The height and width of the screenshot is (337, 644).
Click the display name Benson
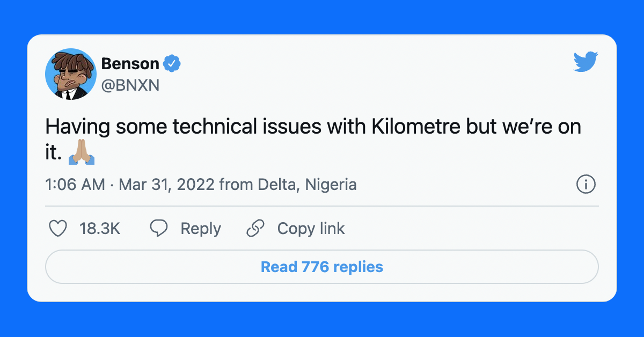tap(130, 64)
